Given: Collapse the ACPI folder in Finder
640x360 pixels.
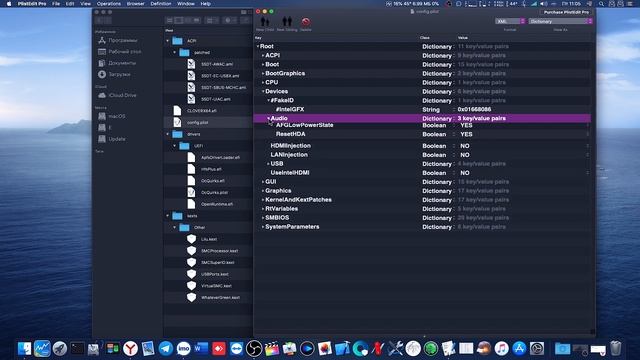Looking at the screenshot, I should coord(167,41).
